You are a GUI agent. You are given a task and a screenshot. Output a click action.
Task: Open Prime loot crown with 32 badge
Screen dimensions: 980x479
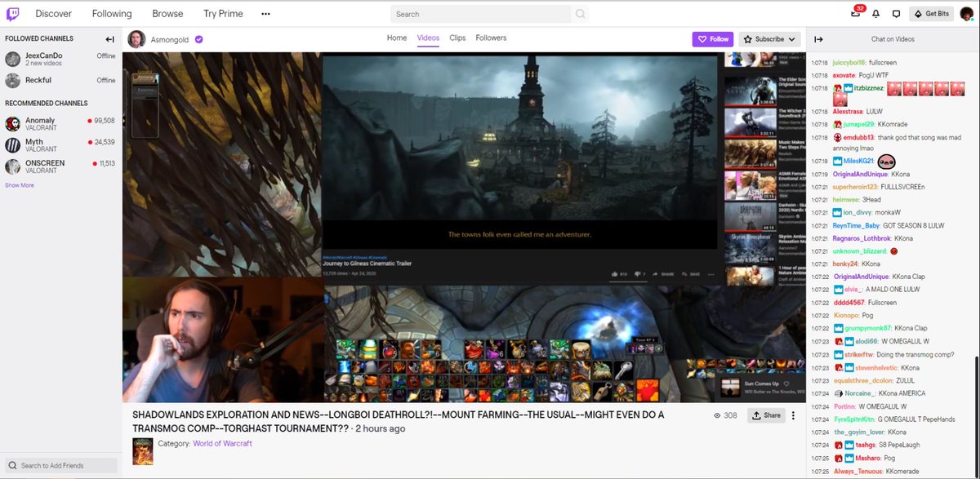(x=855, y=13)
